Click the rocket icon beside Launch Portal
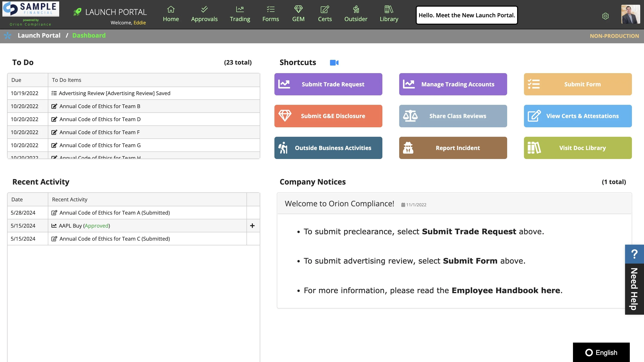This screenshot has height=362, width=644. (77, 12)
